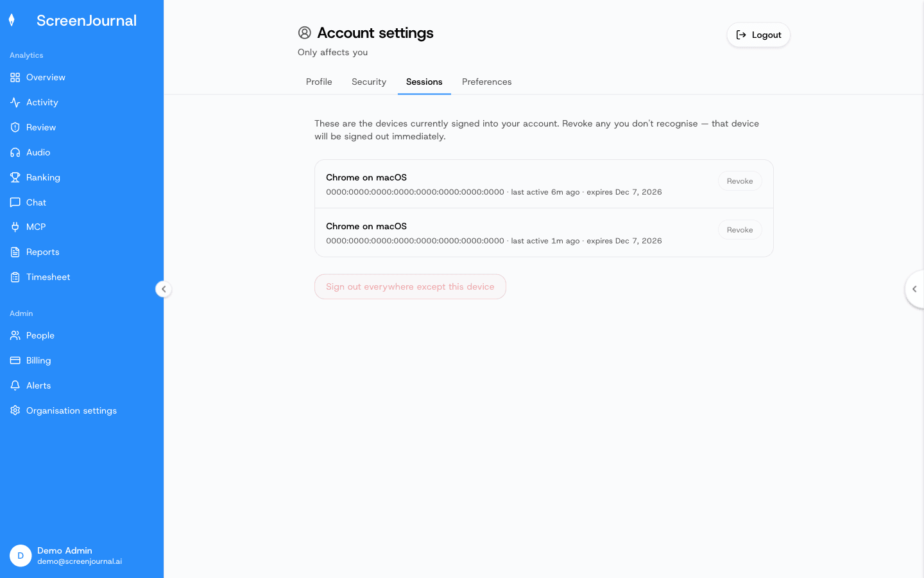Revoke the session last active 1m ago

click(x=740, y=230)
